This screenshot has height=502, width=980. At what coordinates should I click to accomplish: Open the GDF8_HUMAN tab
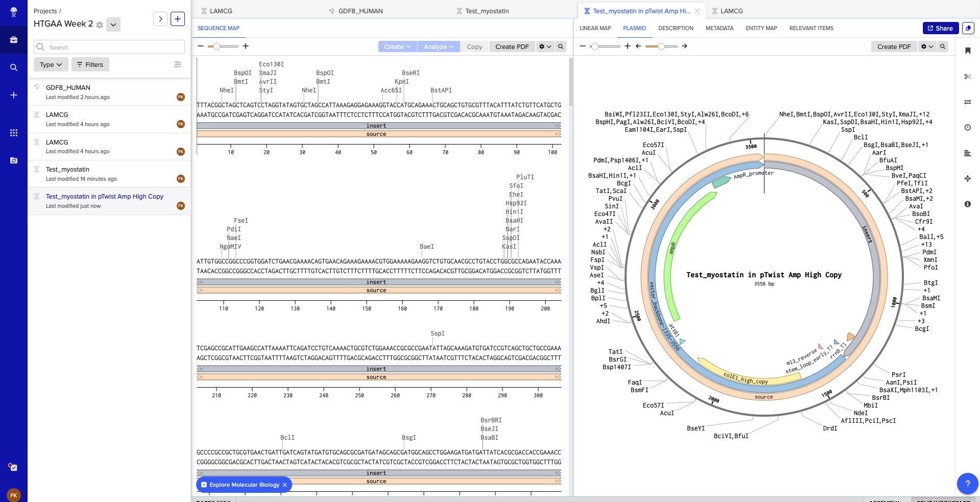click(360, 10)
